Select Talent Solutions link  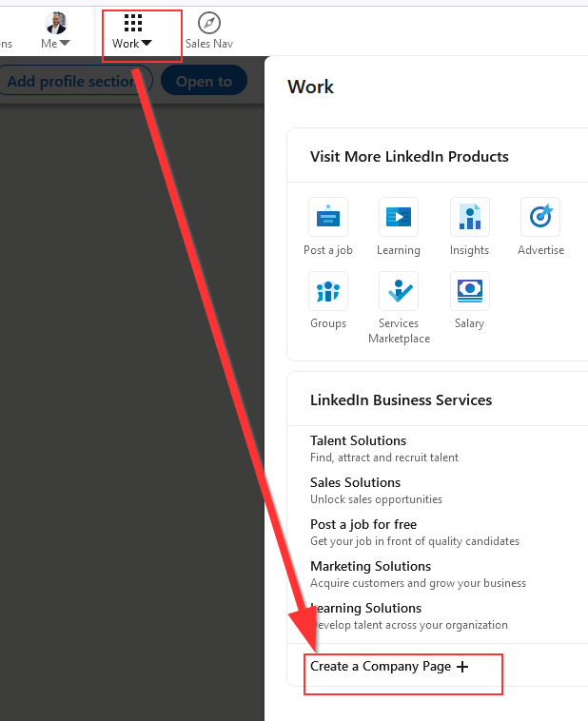(358, 440)
